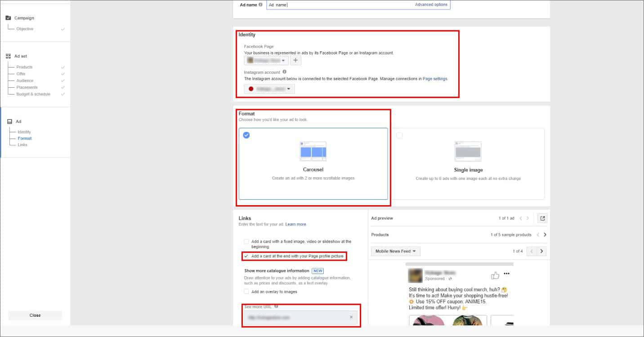Click the Instagram account info icon
Image resolution: width=644 pixels, height=337 pixels.
click(x=285, y=72)
